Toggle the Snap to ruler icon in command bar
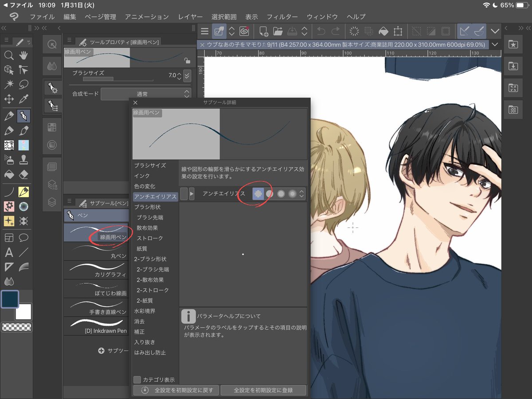Viewport: 532px width, 399px height. [464, 31]
